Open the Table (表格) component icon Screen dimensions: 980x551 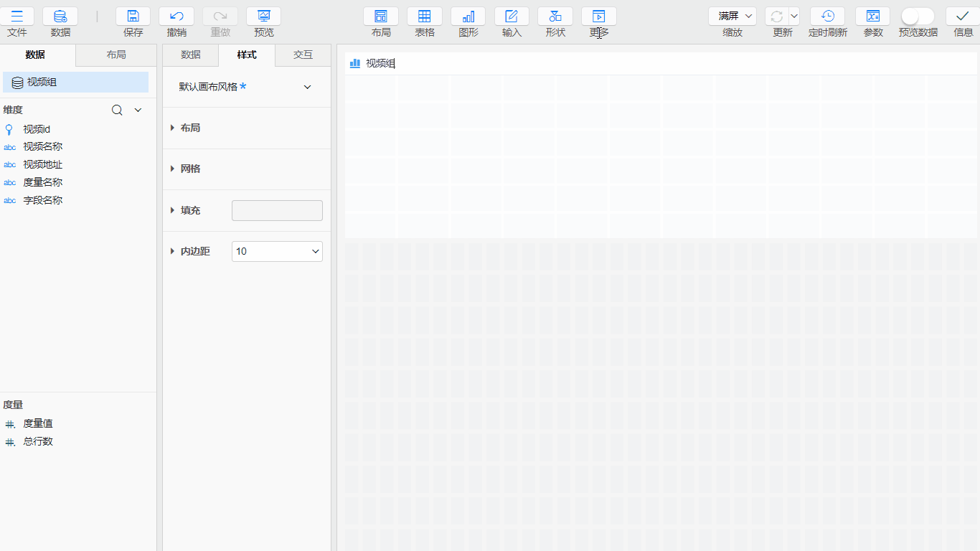424,17
